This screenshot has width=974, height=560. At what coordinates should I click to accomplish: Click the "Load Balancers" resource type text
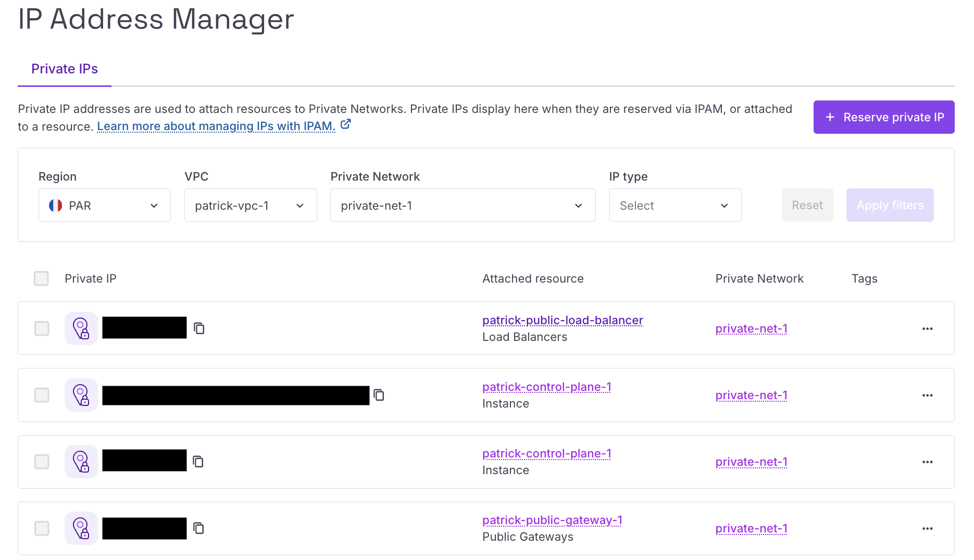525,337
